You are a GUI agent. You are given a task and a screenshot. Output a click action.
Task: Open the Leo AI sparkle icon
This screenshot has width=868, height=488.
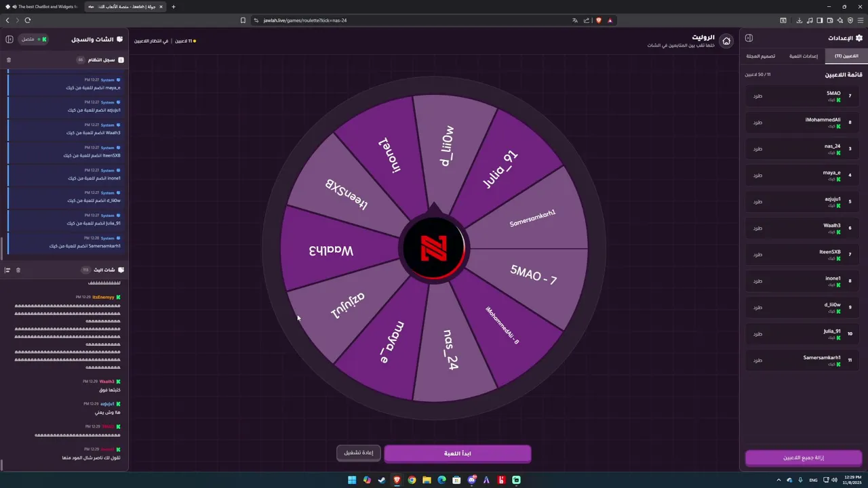click(840, 20)
